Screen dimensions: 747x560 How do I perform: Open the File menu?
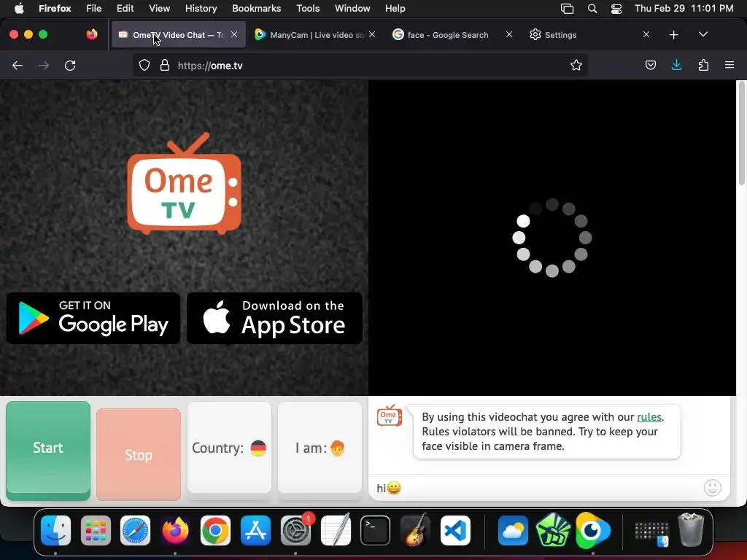click(x=94, y=8)
